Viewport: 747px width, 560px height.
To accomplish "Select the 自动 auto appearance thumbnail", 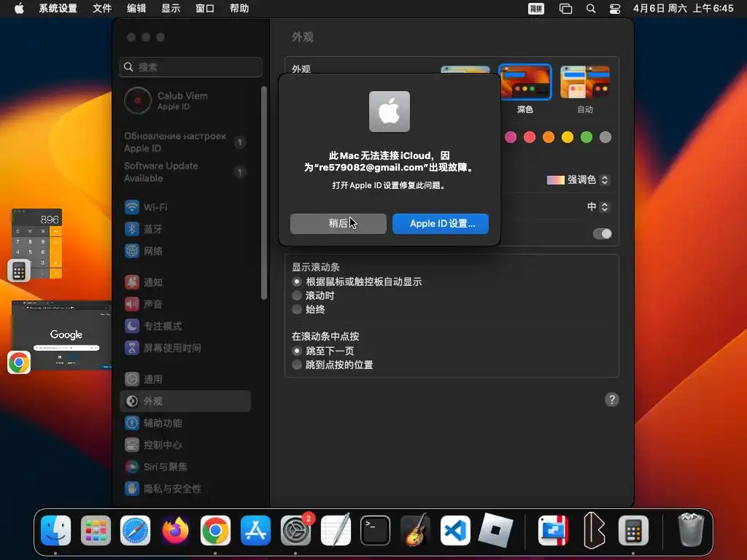I will pyautogui.click(x=585, y=82).
